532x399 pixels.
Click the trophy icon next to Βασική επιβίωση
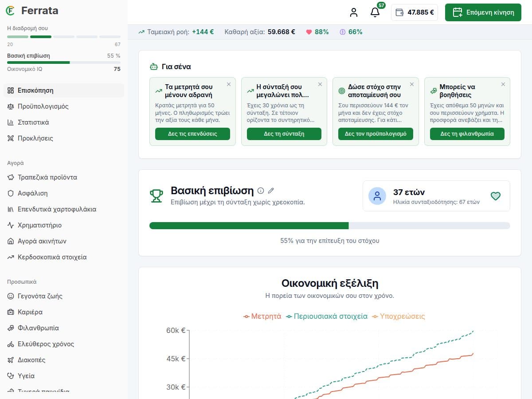click(156, 196)
